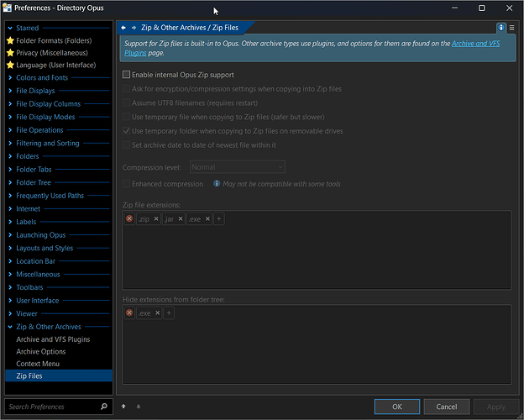Expand File Display Columns category
The height and width of the screenshot is (420, 524).
10,104
